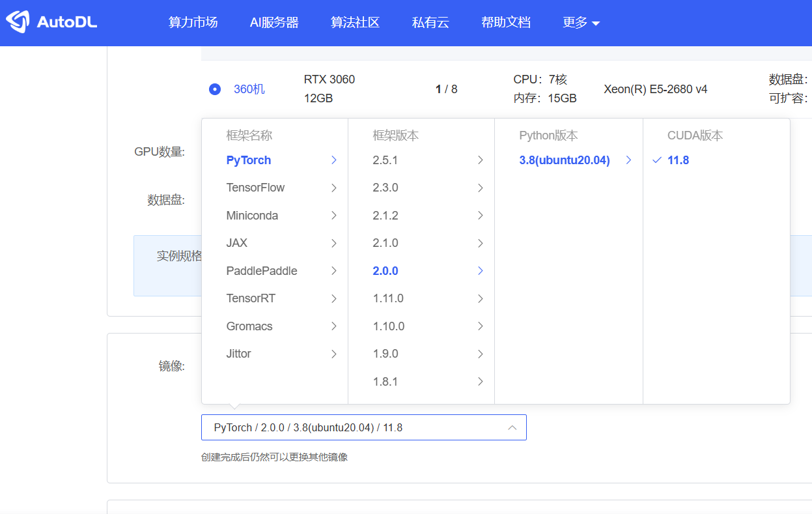The height and width of the screenshot is (514, 812).
Task: Select PyTorch framework in cascader
Action: tap(249, 160)
